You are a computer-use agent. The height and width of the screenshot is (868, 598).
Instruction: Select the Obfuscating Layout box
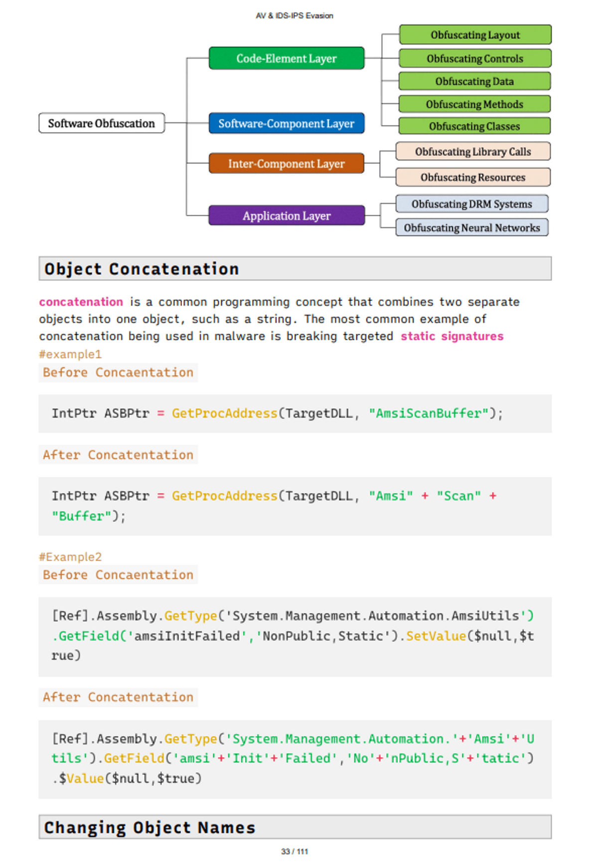click(475, 35)
